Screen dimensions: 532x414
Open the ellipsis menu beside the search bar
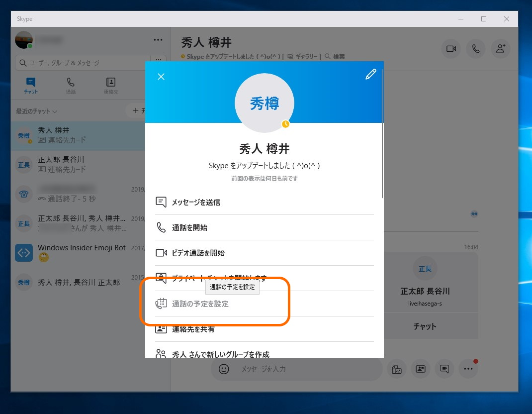158,60
